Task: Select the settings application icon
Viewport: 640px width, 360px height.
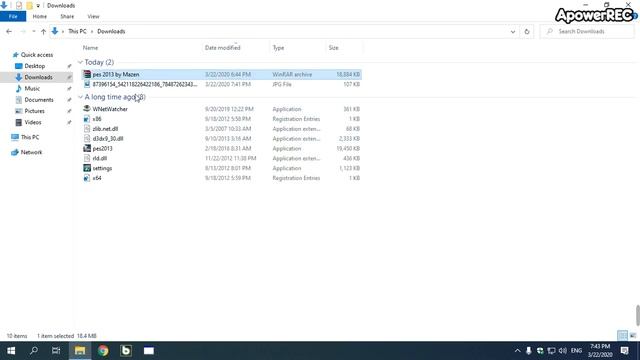Action: [87, 168]
